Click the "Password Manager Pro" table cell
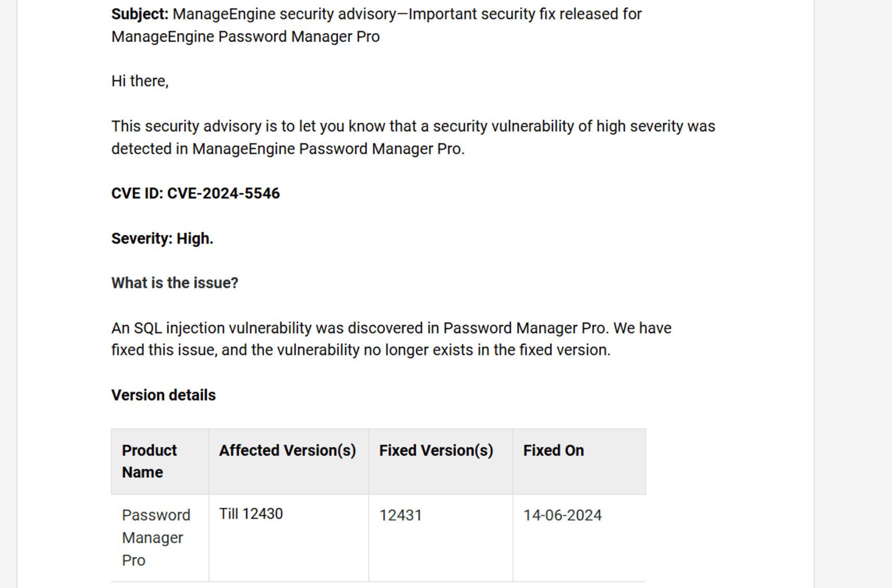The height and width of the screenshot is (588, 892). (155, 538)
